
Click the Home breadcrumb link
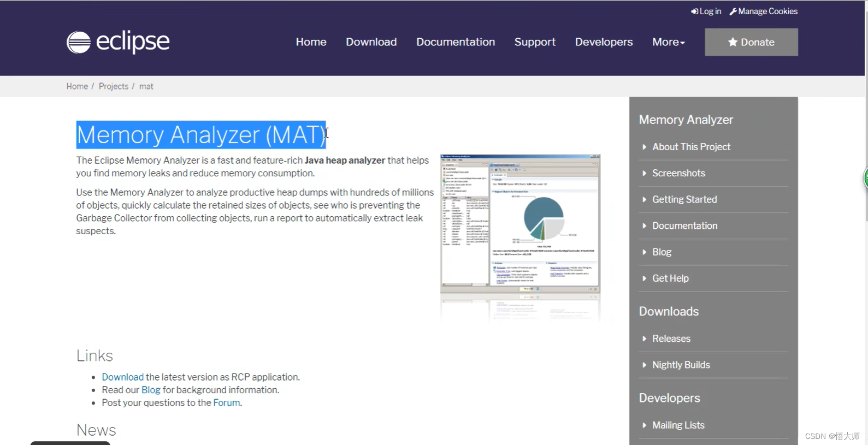77,86
